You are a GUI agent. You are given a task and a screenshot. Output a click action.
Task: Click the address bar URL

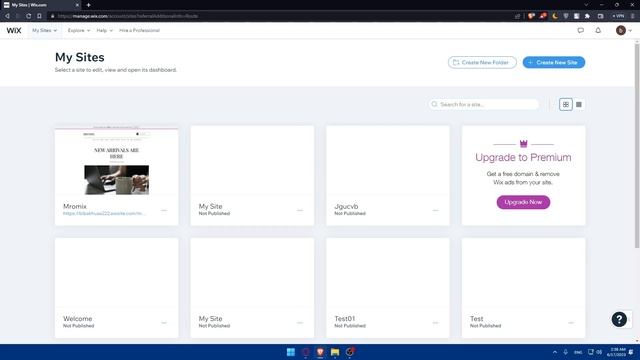(x=127, y=16)
